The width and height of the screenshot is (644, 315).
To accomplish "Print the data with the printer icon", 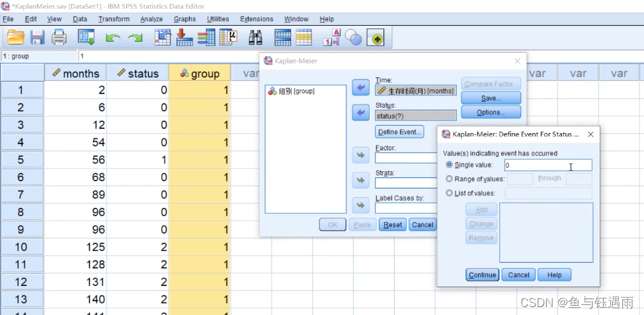I will [59, 38].
